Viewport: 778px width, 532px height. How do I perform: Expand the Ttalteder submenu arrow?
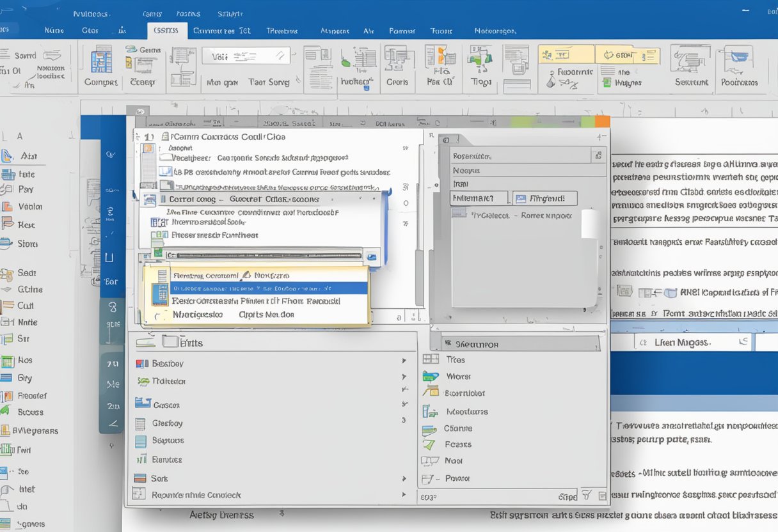coord(404,377)
